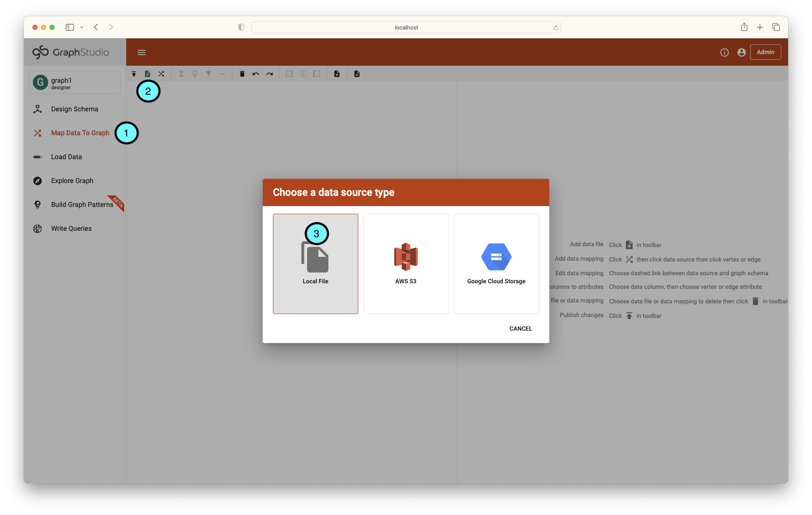Open Build Graph Patterns in the sidebar
This screenshot has width=812, height=515.
tap(75, 205)
